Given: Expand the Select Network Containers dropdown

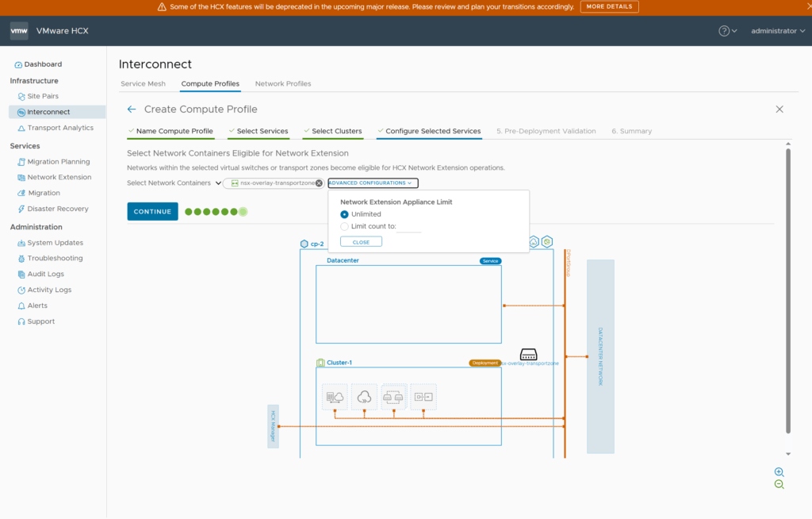Looking at the screenshot, I should tap(218, 183).
